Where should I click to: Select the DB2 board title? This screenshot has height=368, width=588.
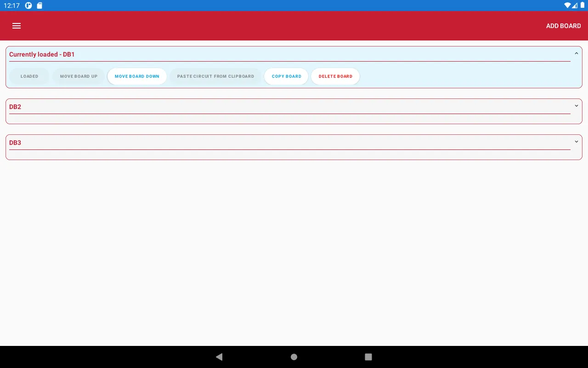[15, 107]
